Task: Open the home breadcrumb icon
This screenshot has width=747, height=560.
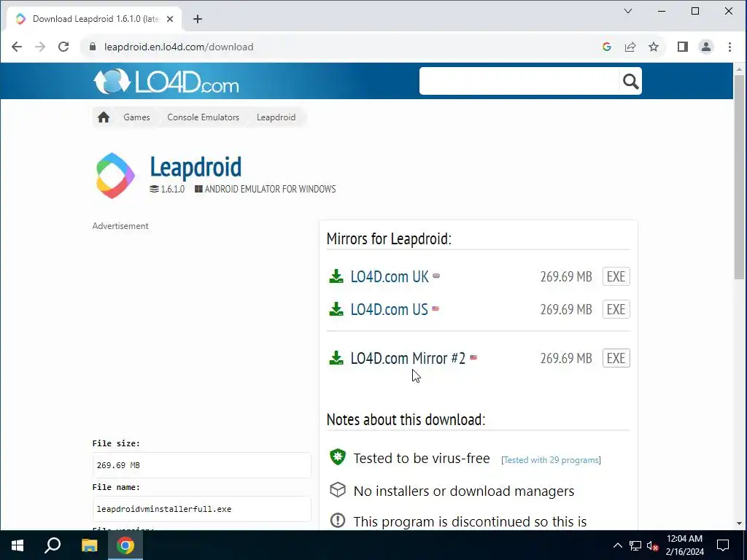Action: point(104,117)
